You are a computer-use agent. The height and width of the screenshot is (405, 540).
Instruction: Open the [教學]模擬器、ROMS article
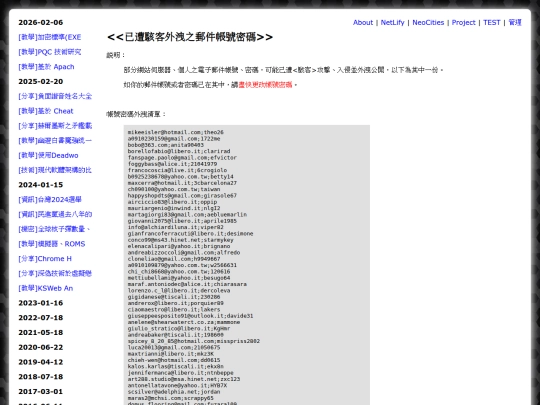52,244
